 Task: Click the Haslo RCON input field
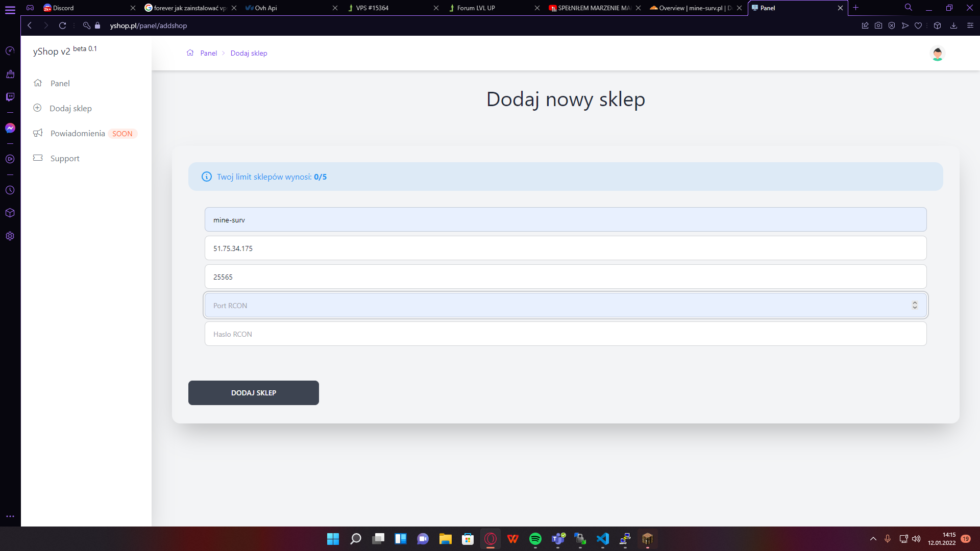(565, 334)
